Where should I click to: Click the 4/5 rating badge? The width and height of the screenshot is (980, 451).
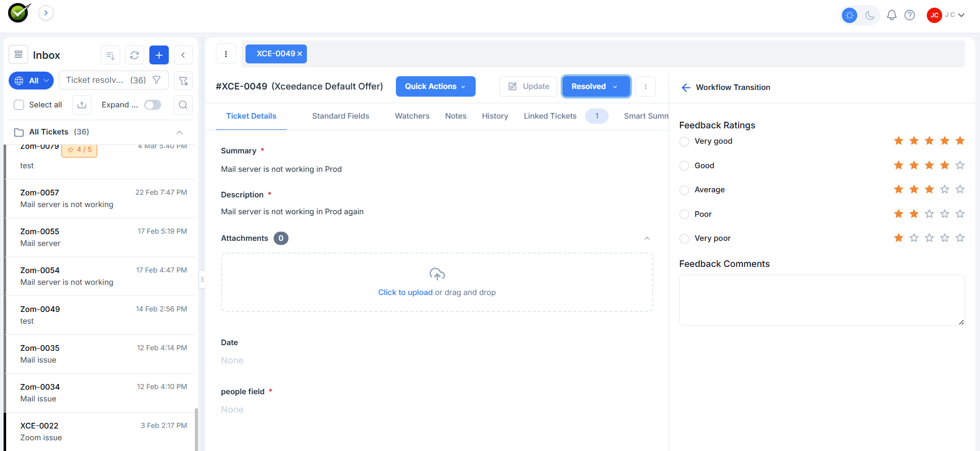(79, 150)
